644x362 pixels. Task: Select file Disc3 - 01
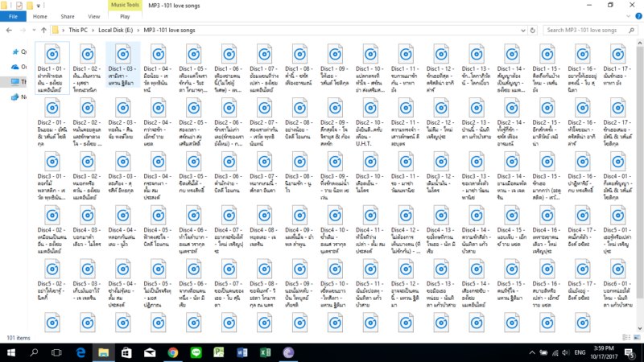click(x=52, y=176)
